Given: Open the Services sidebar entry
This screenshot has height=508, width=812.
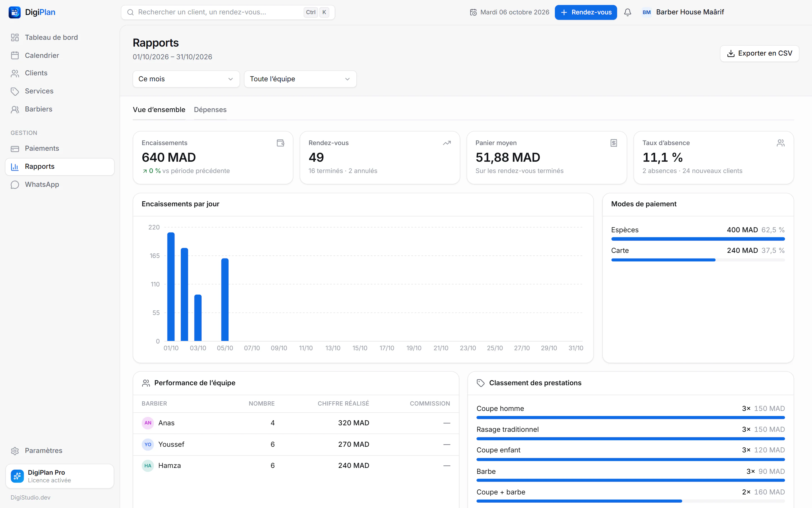Looking at the screenshot, I should [x=60, y=91].
